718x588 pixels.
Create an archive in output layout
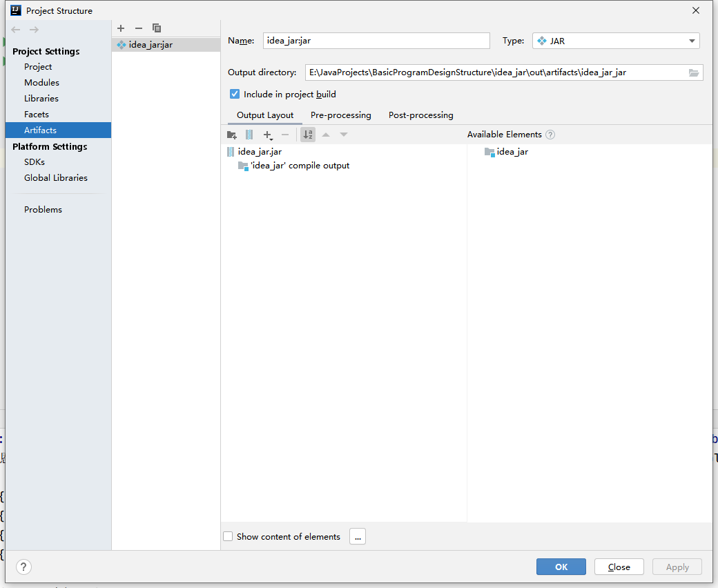(x=249, y=135)
